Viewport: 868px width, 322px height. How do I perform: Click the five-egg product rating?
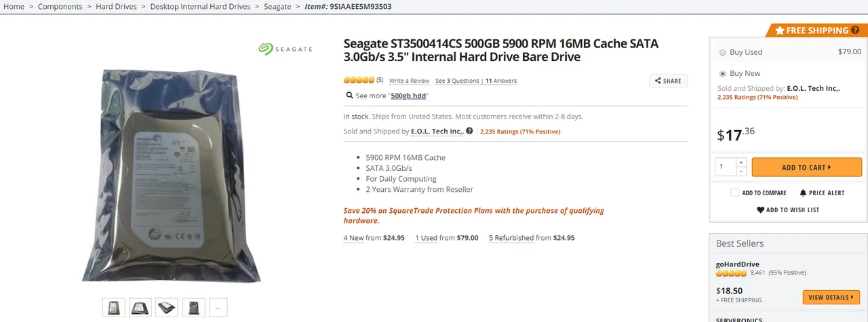point(359,80)
